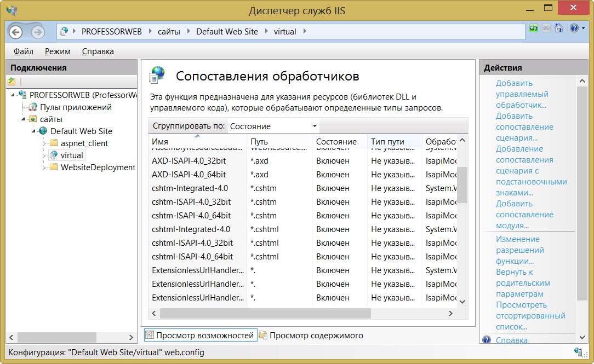Click the Default Web Site globe icon
The width and height of the screenshot is (594, 364).
coord(43,131)
